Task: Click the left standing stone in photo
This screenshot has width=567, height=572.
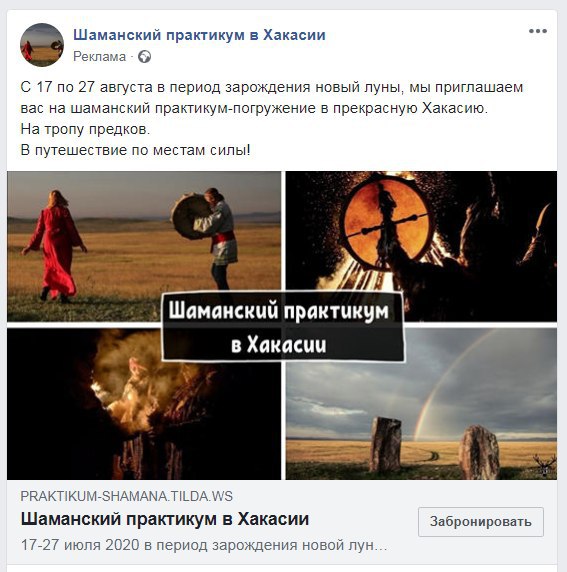Action: 386,444
